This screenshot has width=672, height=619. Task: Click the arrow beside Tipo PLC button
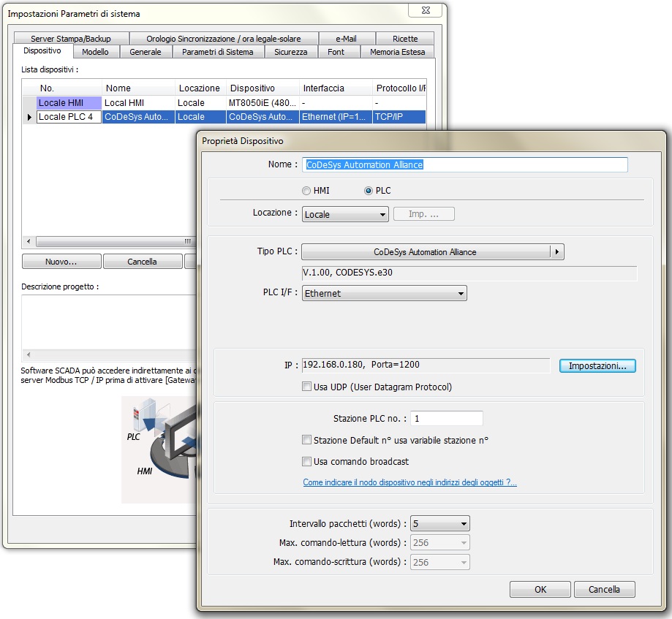click(x=556, y=252)
